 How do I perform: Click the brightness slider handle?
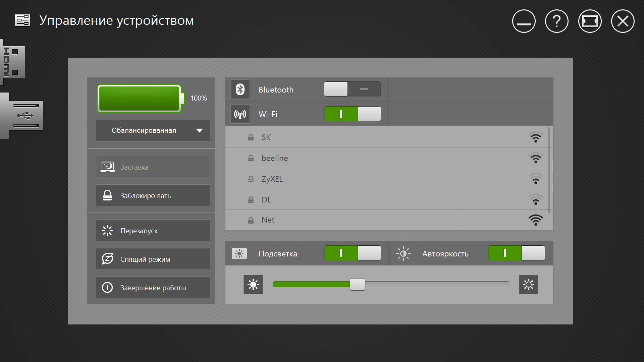358,285
